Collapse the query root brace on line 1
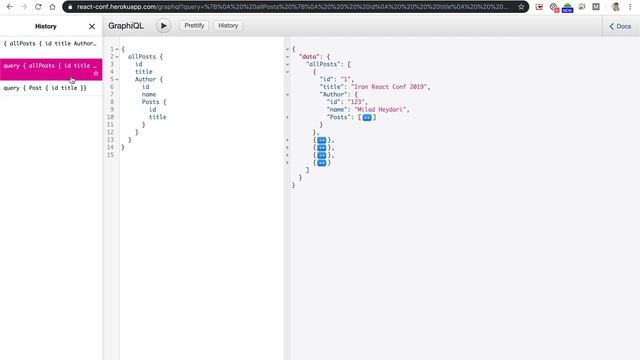 pyautogui.click(x=117, y=49)
